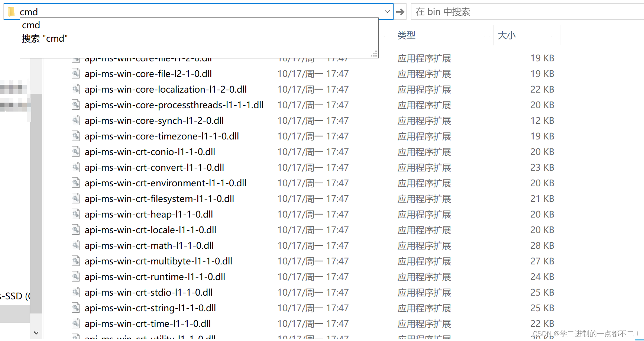Open the address bar history dropdown
The height and width of the screenshot is (341, 644).
pyautogui.click(x=387, y=12)
